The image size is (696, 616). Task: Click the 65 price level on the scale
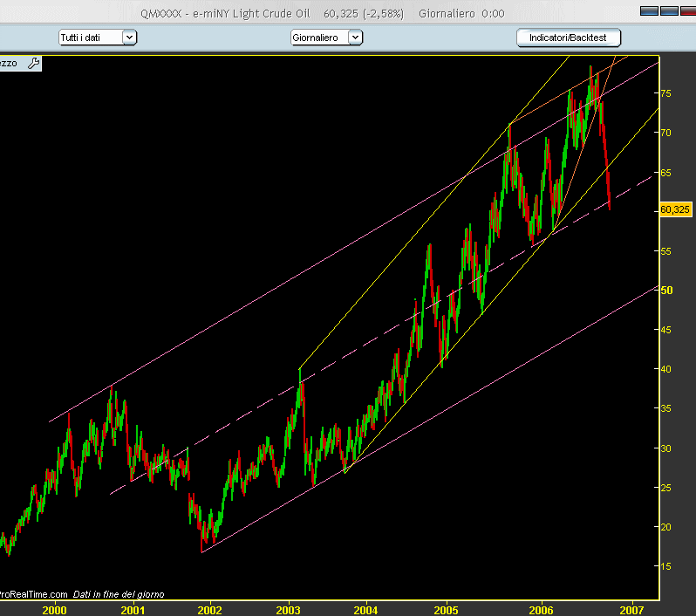(x=665, y=173)
